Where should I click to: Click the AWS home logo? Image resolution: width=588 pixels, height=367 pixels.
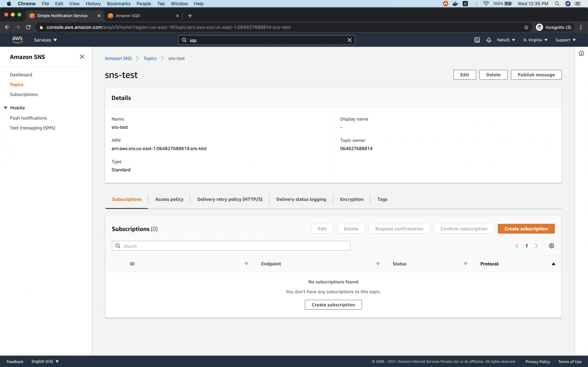coord(17,40)
